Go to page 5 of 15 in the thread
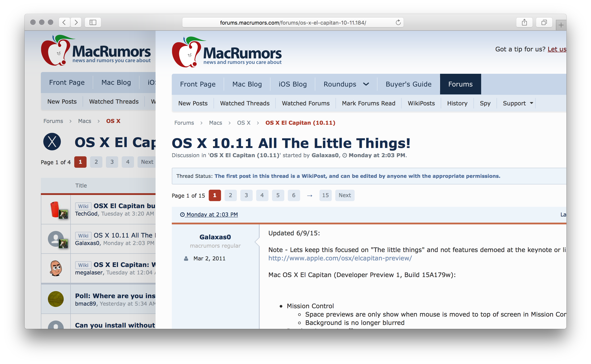 [278, 195]
